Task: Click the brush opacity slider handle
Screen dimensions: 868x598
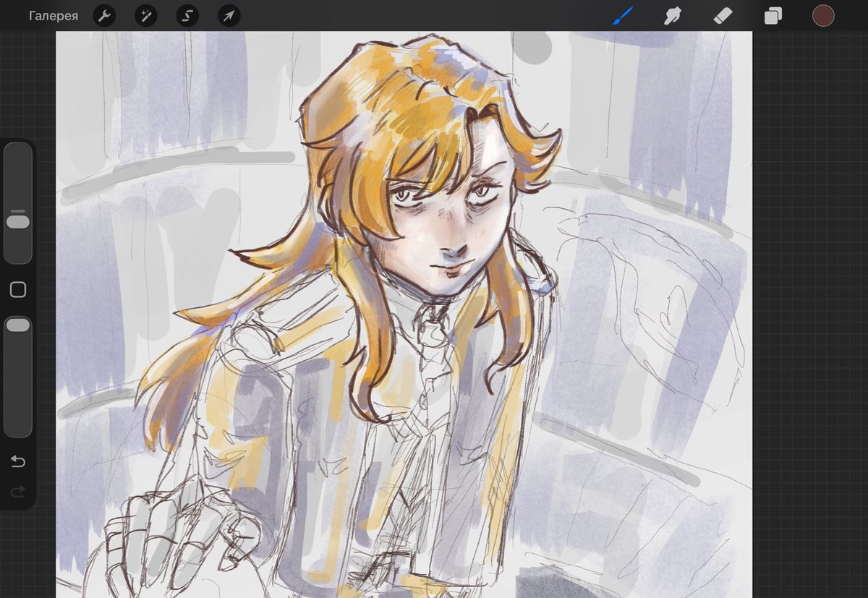Action: point(18,325)
